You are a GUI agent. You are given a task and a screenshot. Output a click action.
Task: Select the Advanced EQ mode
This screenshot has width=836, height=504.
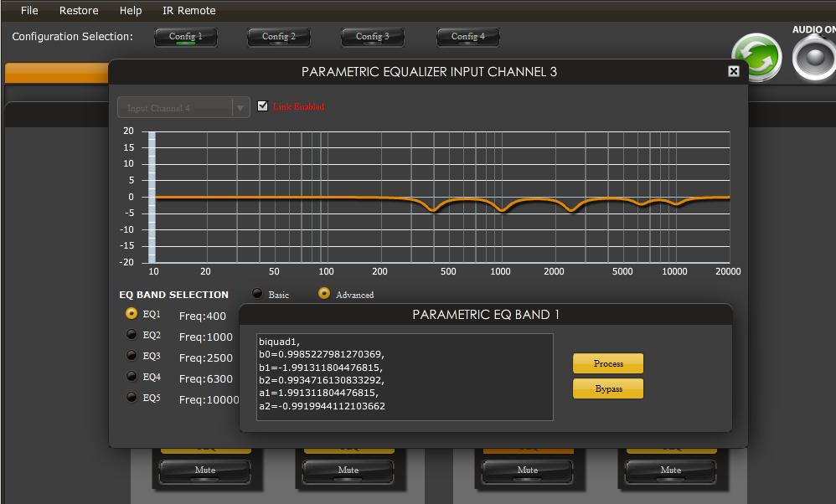coord(323,293)
